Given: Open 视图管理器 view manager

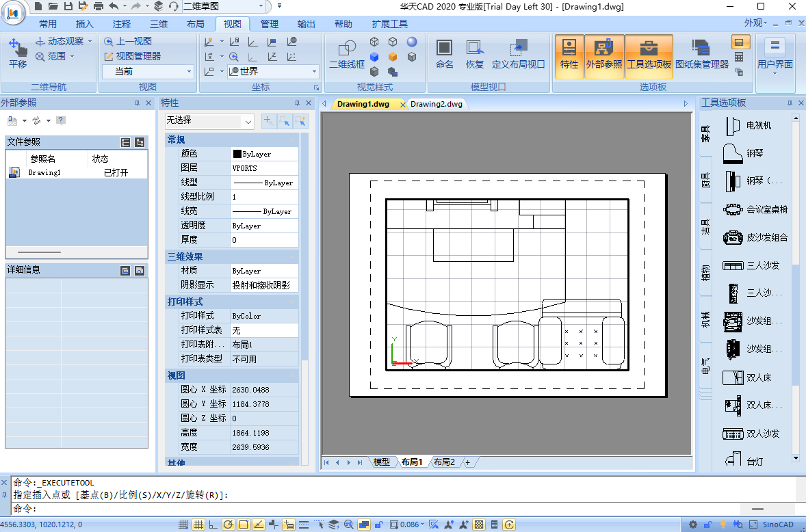Looking at the screenshot, I should coord(132,57).
